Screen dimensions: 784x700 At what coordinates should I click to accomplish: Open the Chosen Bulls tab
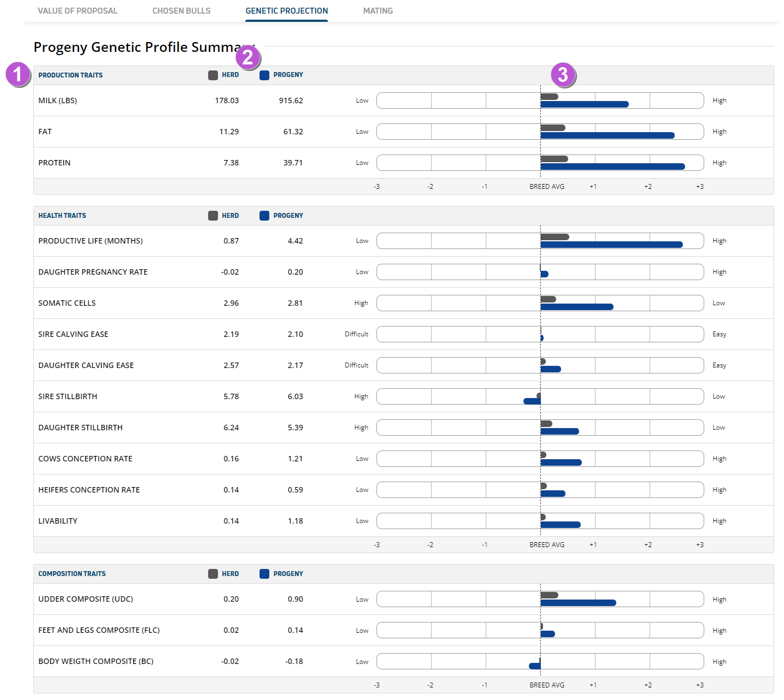point(181,11)
